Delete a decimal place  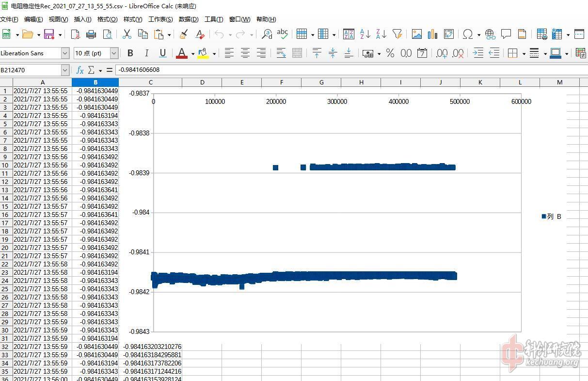point(458,53)
